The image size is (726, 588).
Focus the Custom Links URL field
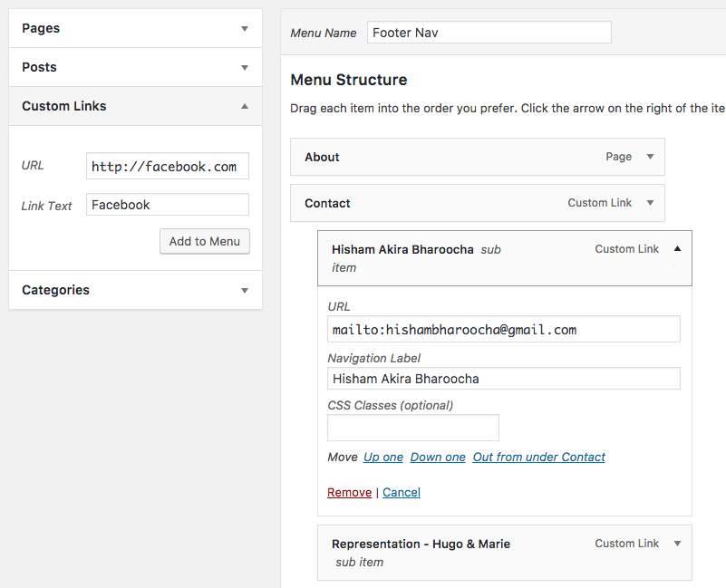168,166
